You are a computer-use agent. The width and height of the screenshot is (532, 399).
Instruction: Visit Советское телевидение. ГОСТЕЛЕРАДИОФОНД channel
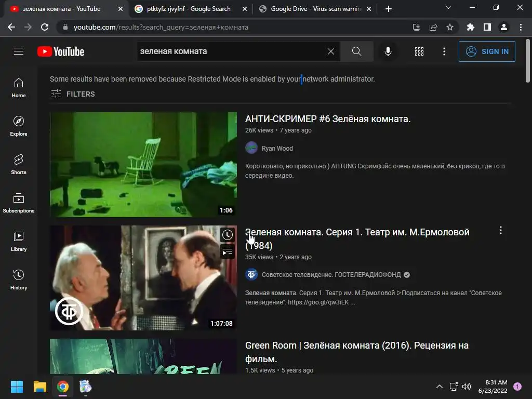[331, 275]
